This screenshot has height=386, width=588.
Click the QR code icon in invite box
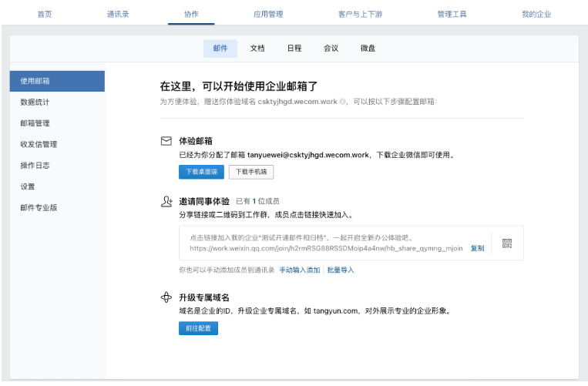507,243
